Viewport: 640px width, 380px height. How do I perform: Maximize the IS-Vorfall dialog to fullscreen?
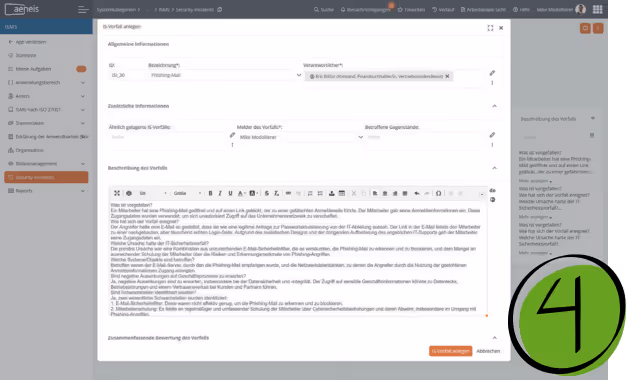[x=490, y=28]
